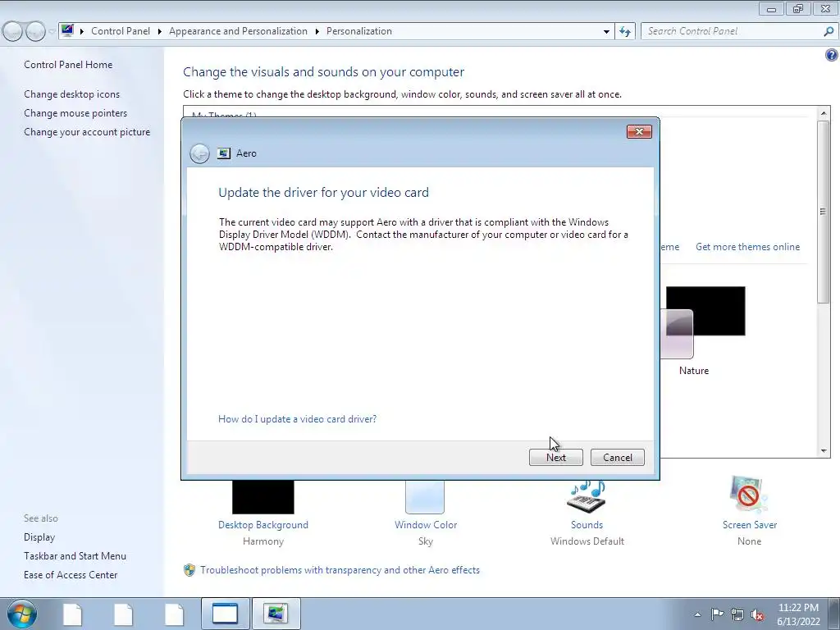Image resolution: width=840 pixels, height=630 pixels.
Task: Open the address bar history dropdown
Action: tap(606, 32)
